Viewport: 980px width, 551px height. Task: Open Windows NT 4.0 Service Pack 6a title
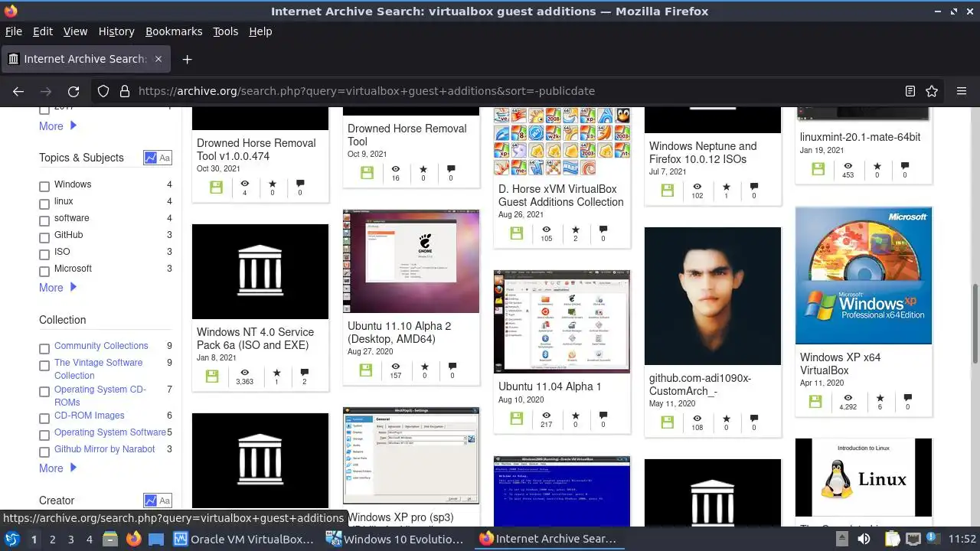coord(255,338)
